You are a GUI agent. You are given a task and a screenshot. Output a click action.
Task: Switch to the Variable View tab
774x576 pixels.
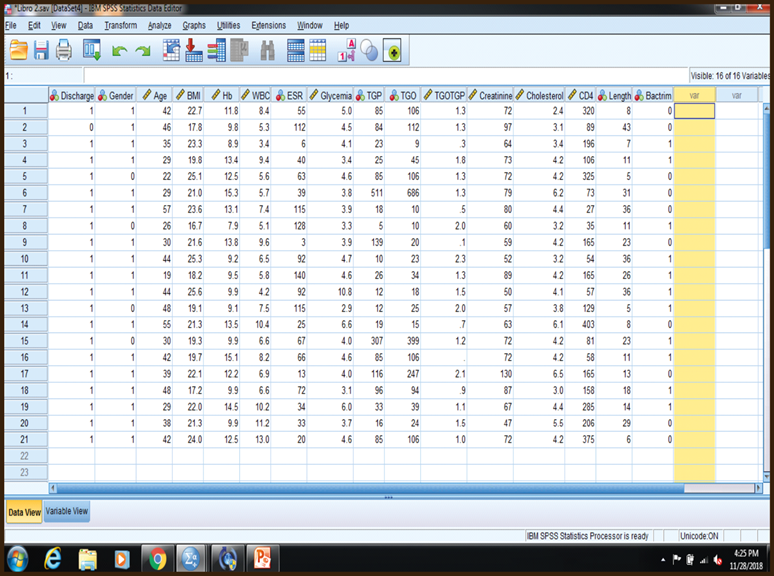tap(67, 511)
